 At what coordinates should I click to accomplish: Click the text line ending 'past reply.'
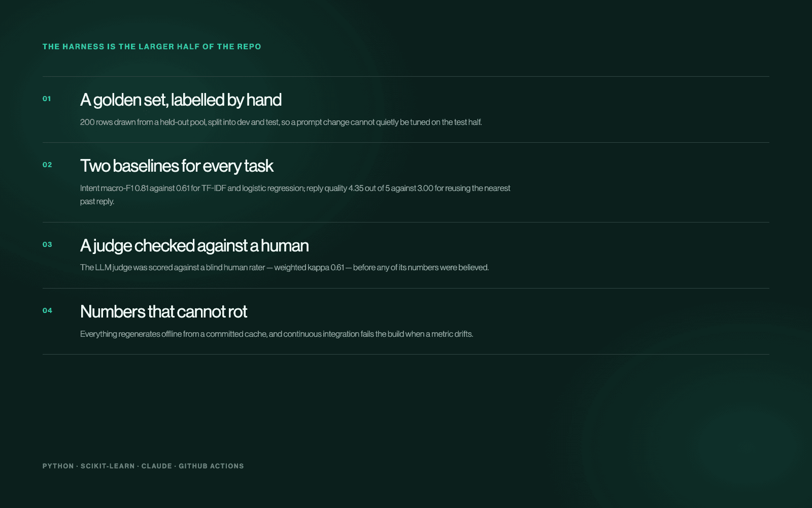[97, 202]
